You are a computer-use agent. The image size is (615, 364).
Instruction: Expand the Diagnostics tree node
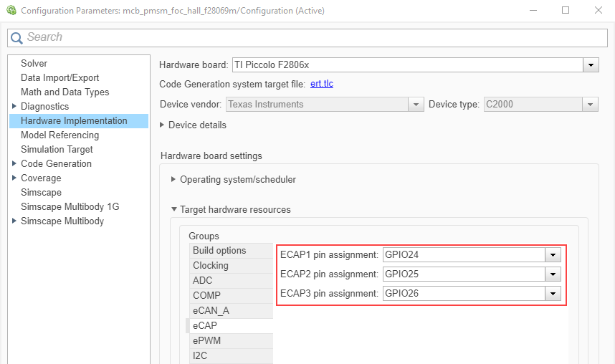(x=14, y=106)
